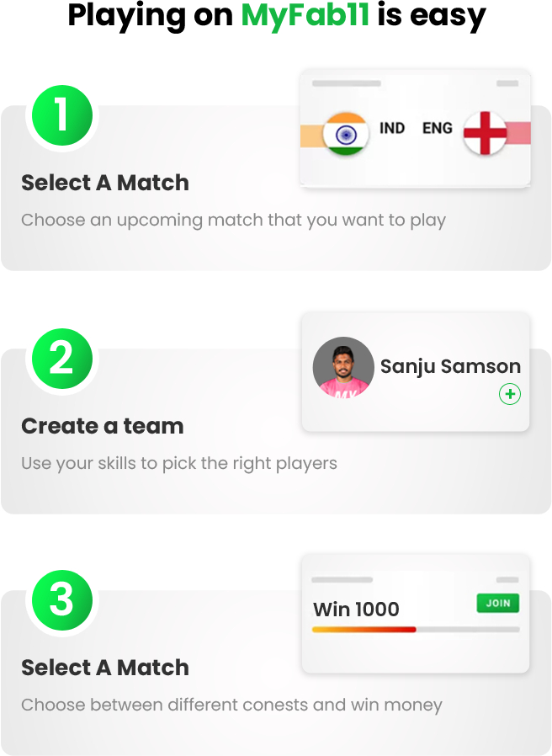Click Sanju Samson's player photo
The height and width of the screenshot is (756, 552).
(343, 368)
